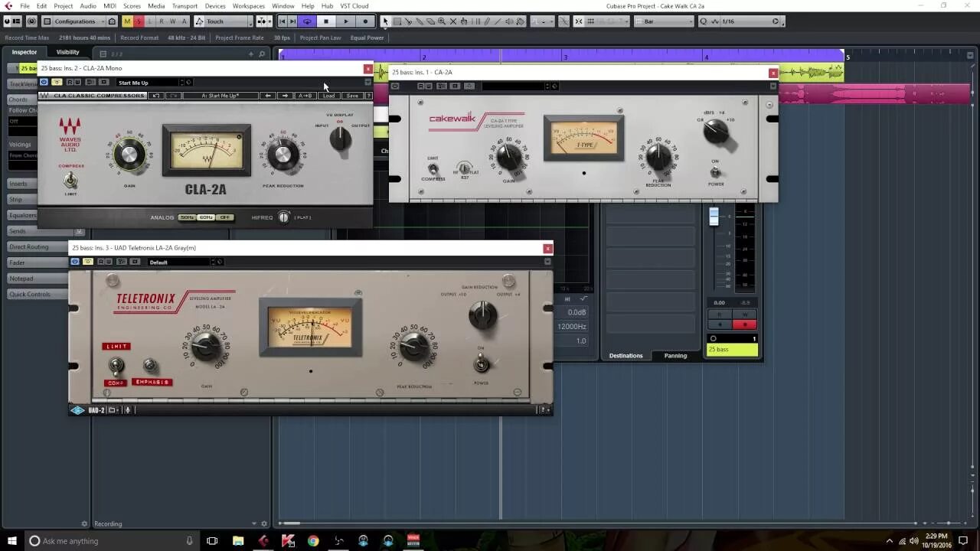
Task: Click the Stop transport button
Action: (326, 21)
